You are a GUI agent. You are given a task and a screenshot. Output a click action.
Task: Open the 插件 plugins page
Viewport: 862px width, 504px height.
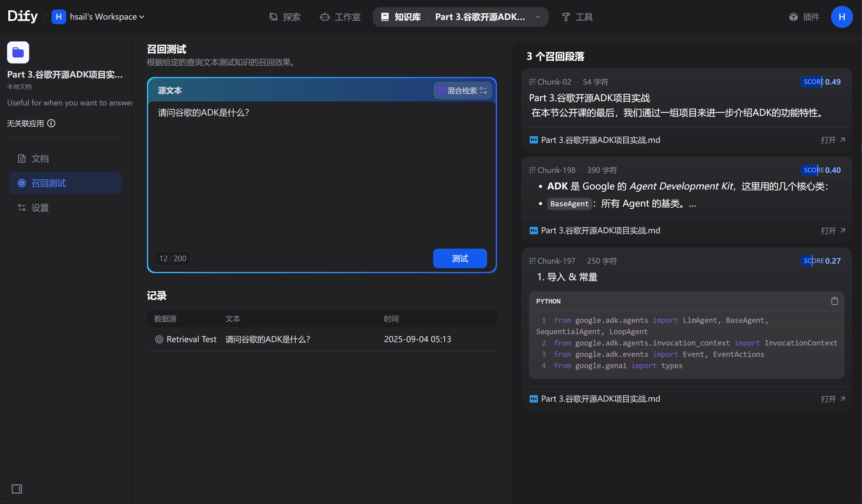tap(804, 17)
